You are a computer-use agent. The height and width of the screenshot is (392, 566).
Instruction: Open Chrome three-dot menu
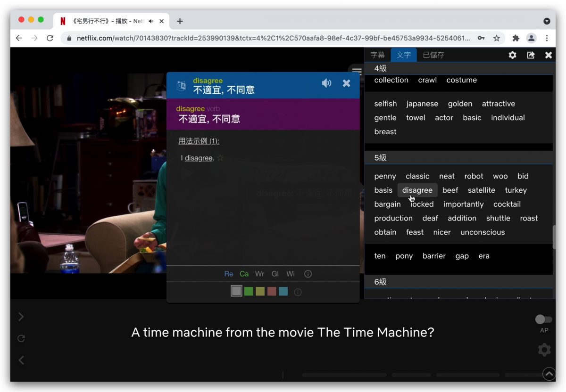click(547, 38)
